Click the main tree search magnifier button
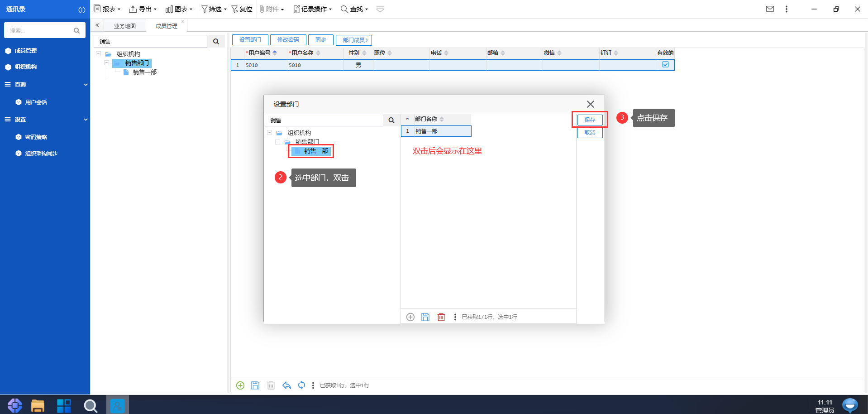 coord(216,41)
